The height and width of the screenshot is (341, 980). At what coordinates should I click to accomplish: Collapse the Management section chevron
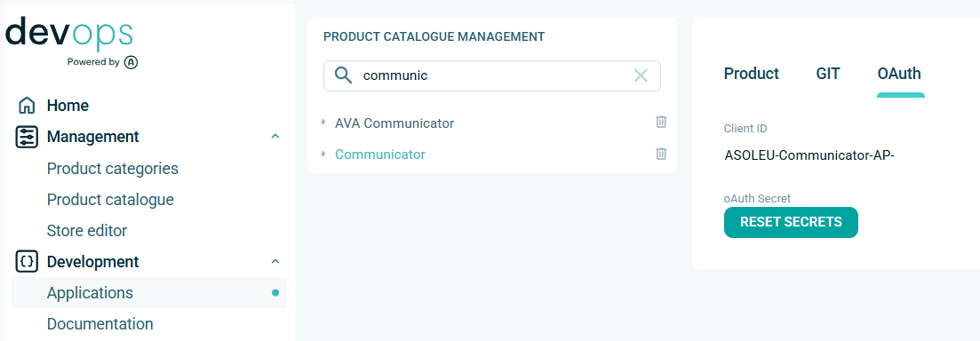point(275,137)
